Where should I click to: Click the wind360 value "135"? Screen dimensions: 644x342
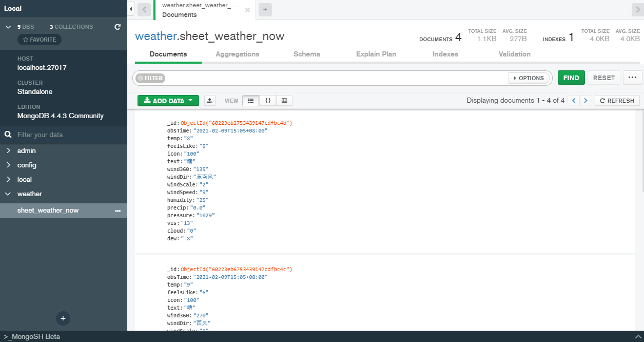tap(200, 169)
